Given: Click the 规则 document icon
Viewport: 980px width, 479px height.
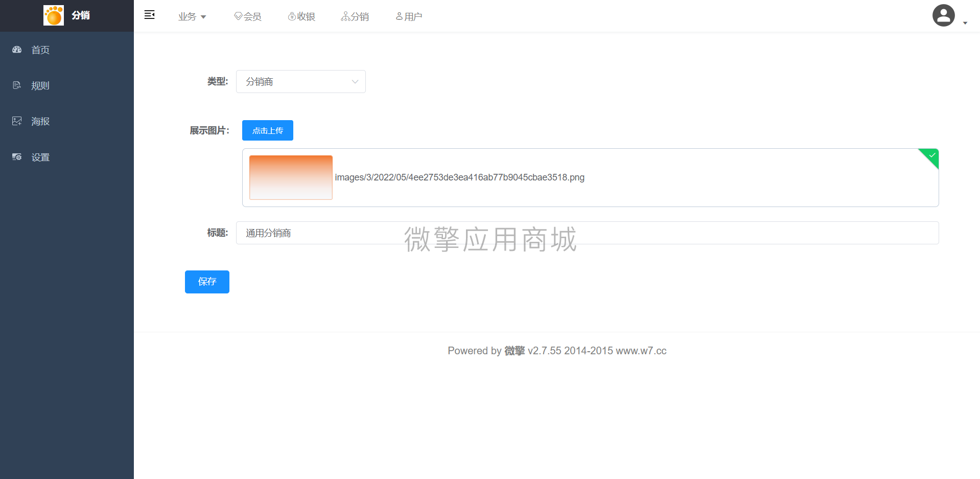Looking at the screenshot, I should 17,85.
